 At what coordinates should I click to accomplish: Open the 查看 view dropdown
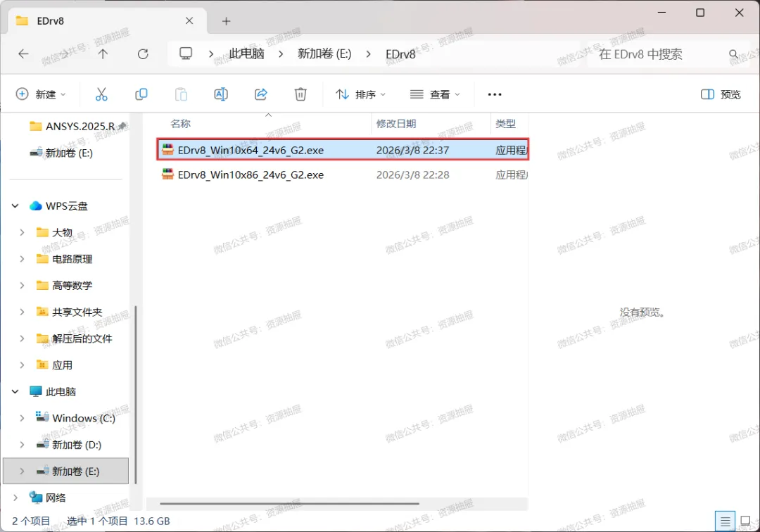435,94
